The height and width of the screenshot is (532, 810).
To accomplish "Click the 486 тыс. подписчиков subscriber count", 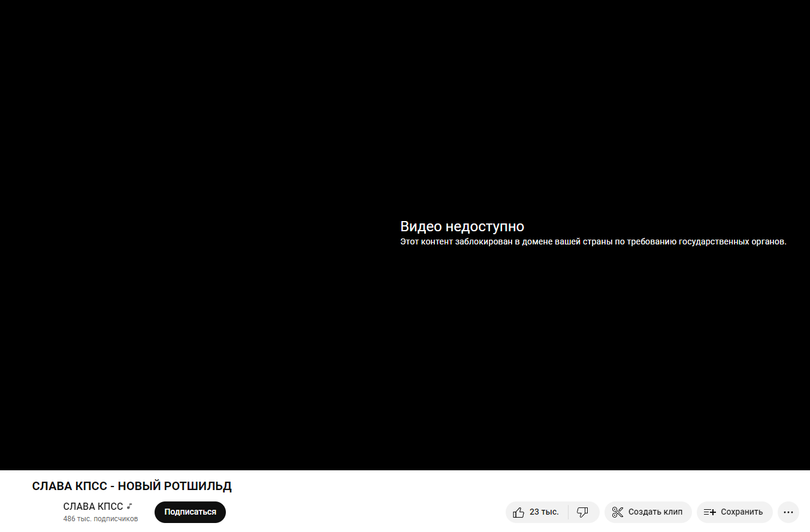I will [101, 519].
